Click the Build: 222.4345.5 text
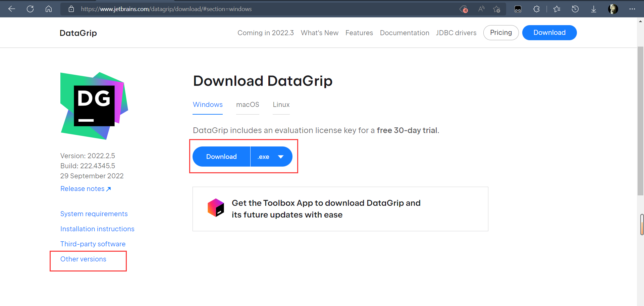644x306 pixels. (88, 166)
